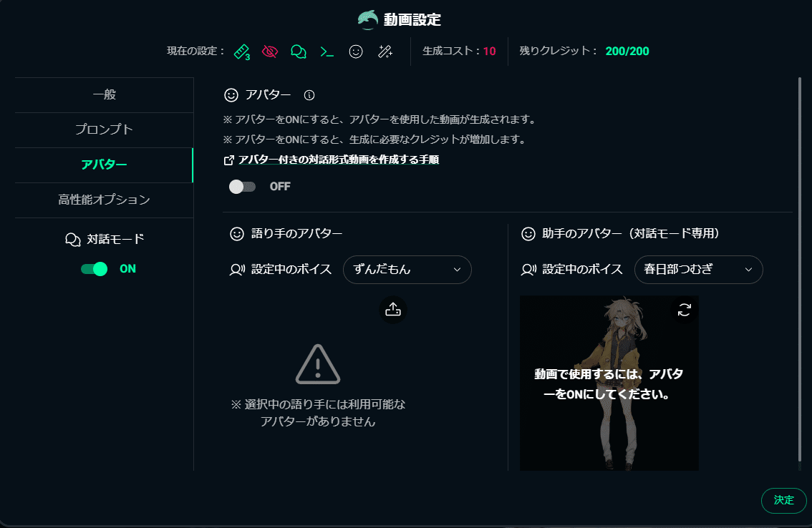Click the 決定 button
The height and width of the screenshot is (528, 812).
click(783, 500)
